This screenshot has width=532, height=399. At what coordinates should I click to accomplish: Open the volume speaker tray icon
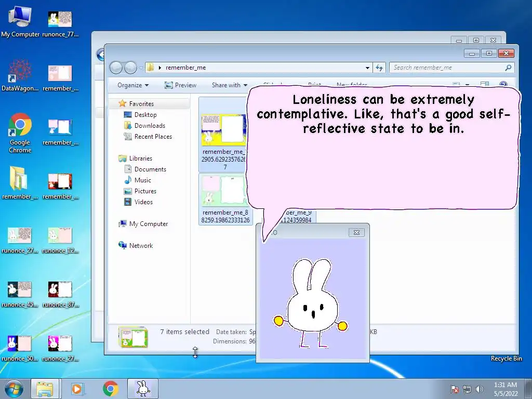coord(479,389)
